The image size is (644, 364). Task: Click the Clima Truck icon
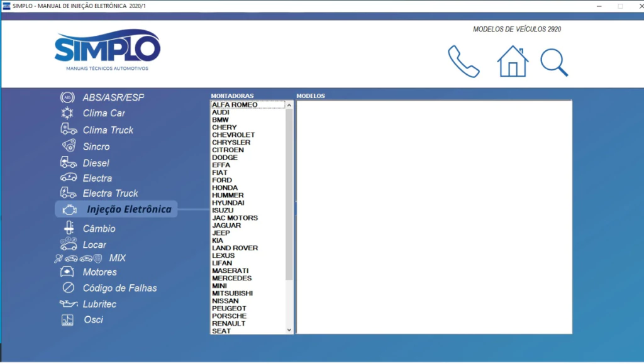coord(69,130)
